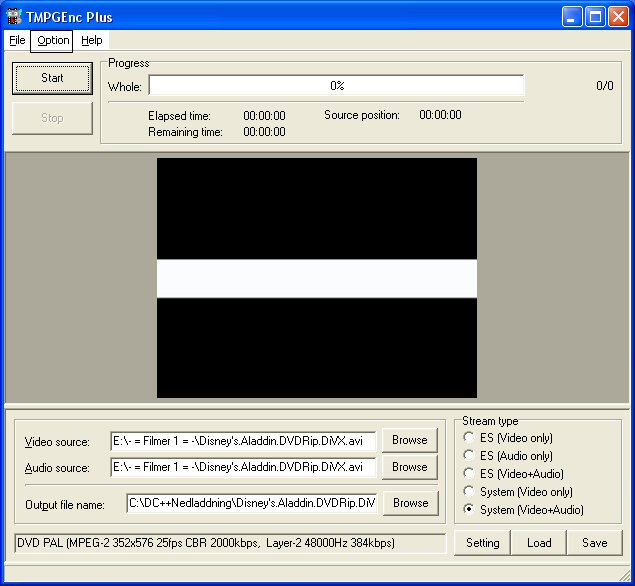This screenshot has width=635, height=586.
Task: Open the Help menu
Action: point(92,40)
